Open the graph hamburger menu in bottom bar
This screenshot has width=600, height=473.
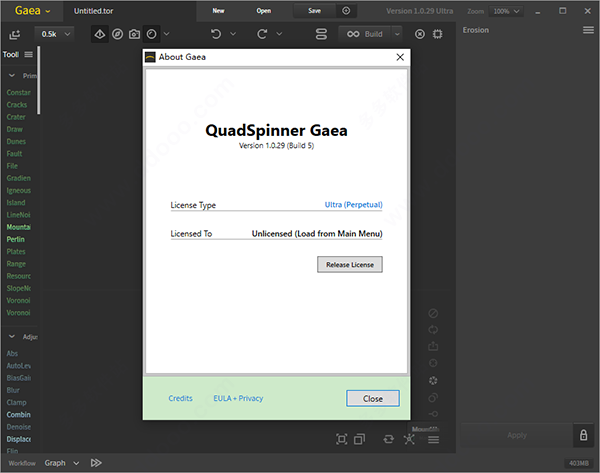[434, 440]
